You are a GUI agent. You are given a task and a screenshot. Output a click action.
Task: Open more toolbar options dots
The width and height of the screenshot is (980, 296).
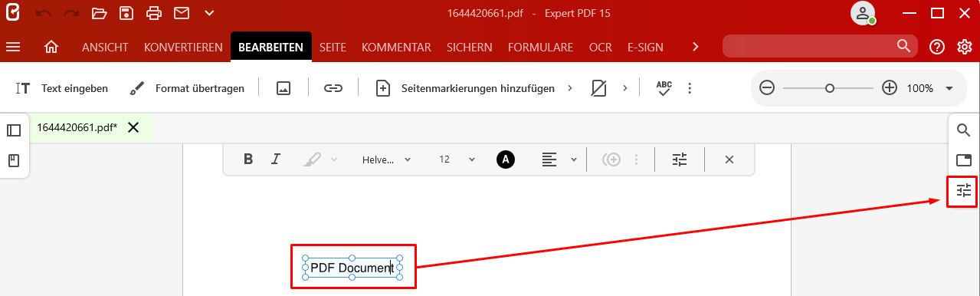(690, 88)
